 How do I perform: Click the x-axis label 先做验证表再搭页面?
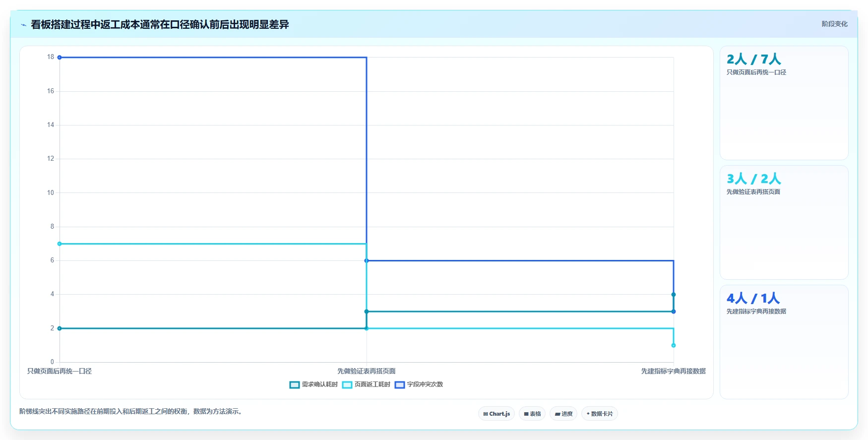[367, 371]
